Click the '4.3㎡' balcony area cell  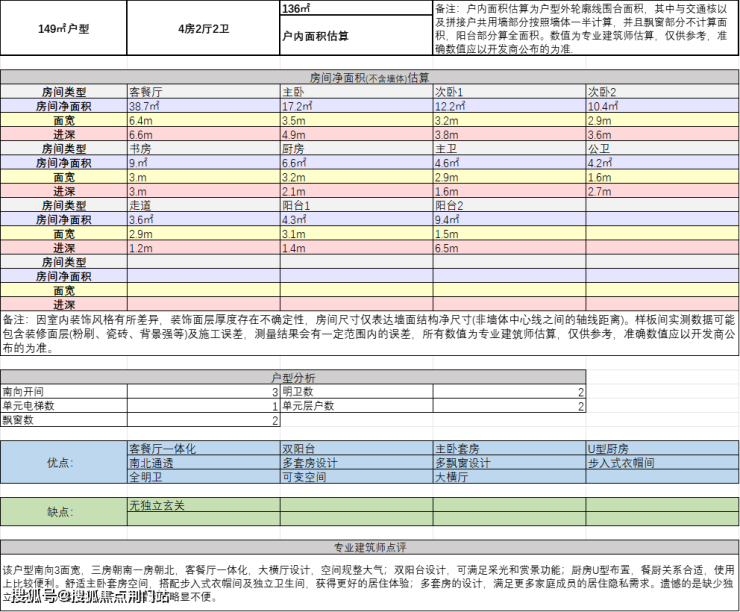[357, 219]
